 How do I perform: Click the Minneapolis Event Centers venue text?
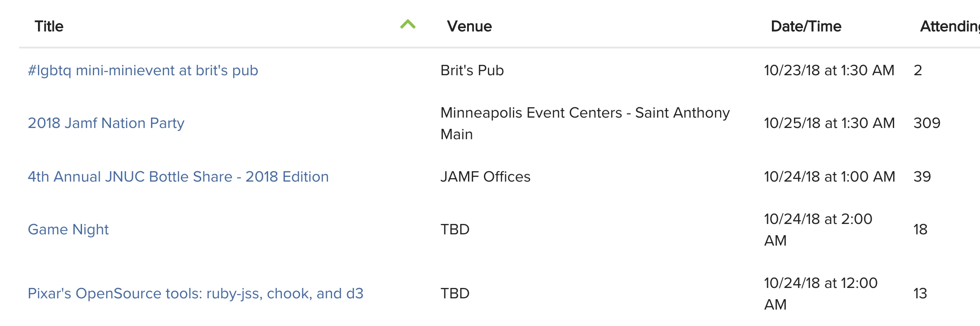[x=585, y=123]
